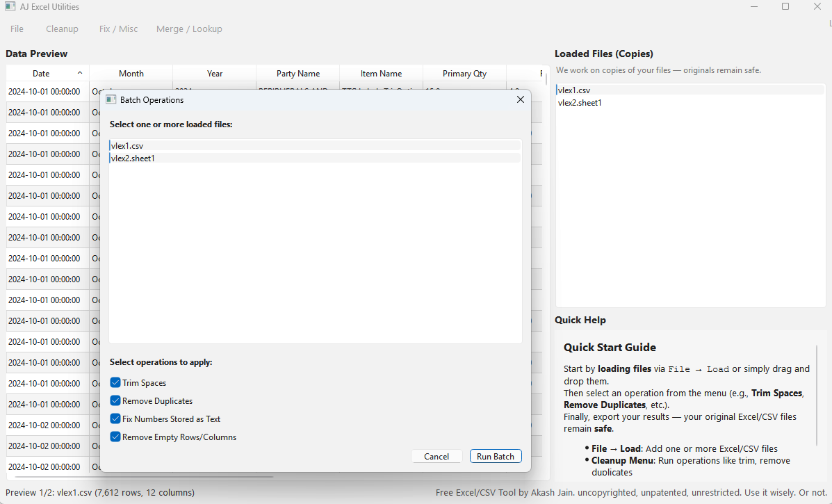This screenshot has width=832, height=504.
Task: Close the Batch Operations dialog
Action: click(x=520, y=99)
